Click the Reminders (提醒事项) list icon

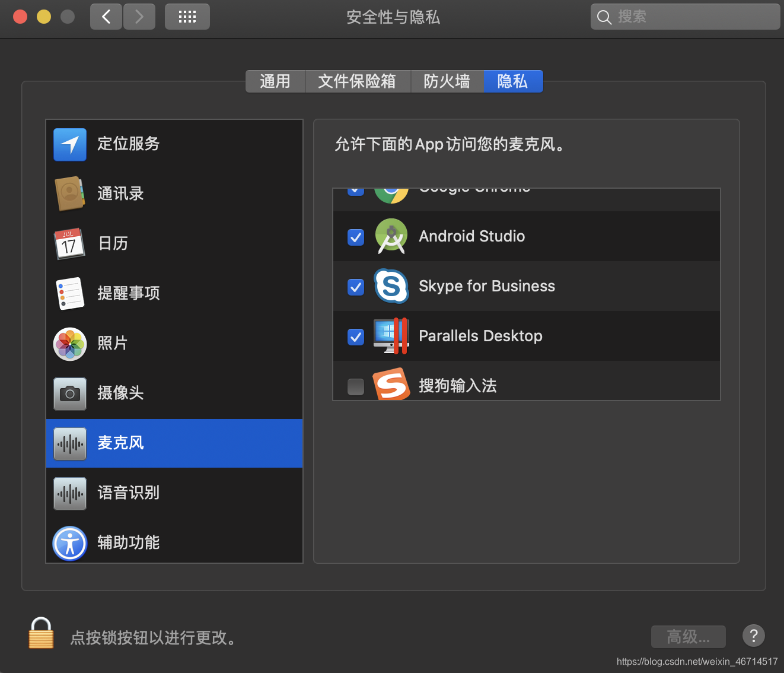pyautogui.click(x=70, y=293)
